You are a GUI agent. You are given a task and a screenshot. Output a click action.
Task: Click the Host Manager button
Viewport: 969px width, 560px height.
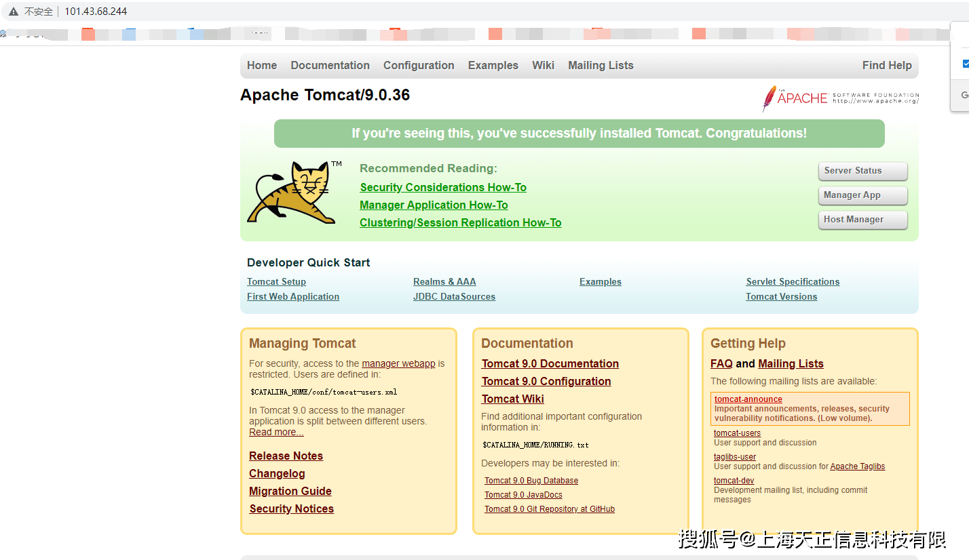pos(862,220)
